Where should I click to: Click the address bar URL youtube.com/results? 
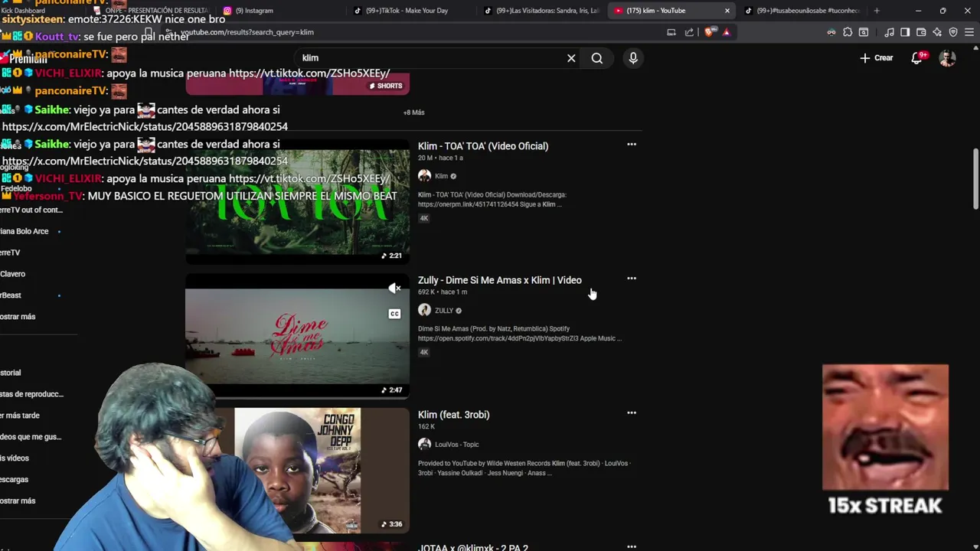tap(247, 32)
